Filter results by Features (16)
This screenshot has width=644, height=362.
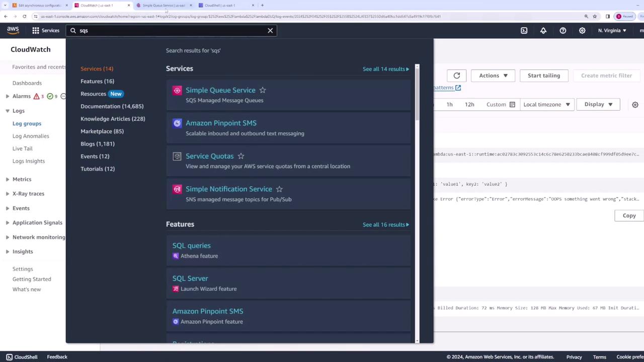[97, 81]
